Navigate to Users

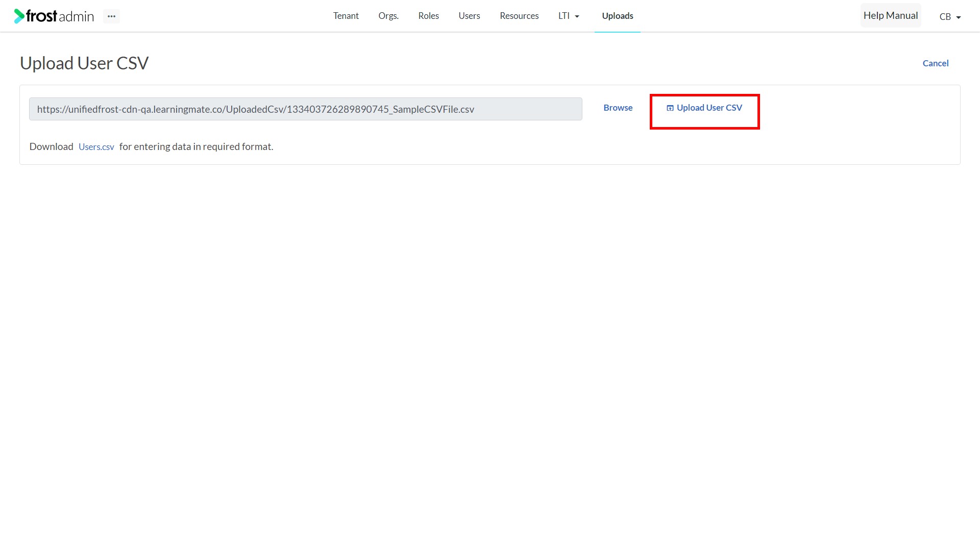469,16
